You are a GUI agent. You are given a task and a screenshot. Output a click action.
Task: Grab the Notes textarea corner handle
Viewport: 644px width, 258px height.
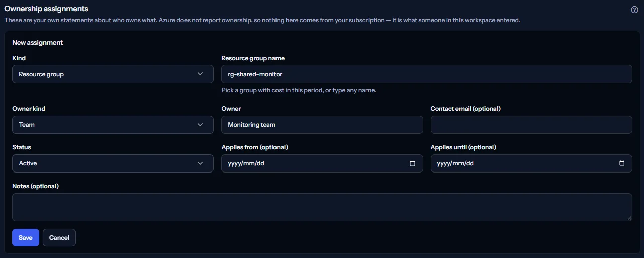(x=629, y=218)
